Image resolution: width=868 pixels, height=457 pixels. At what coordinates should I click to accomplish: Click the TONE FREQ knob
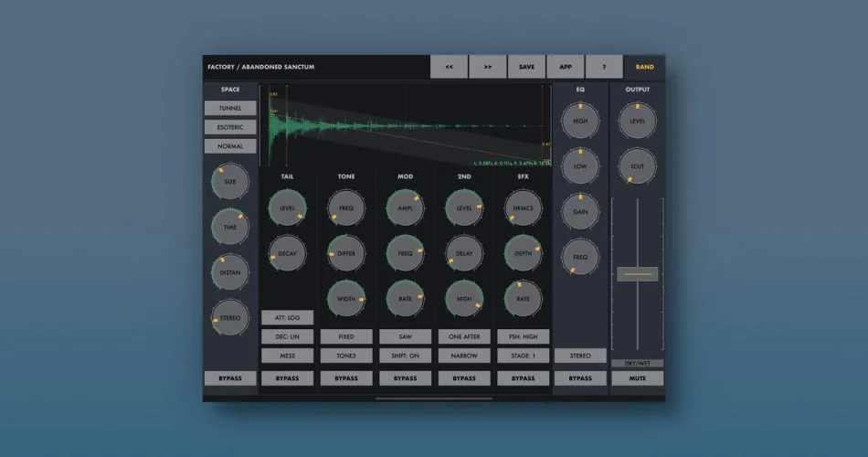pyautogui.click(x=346, y=208)
